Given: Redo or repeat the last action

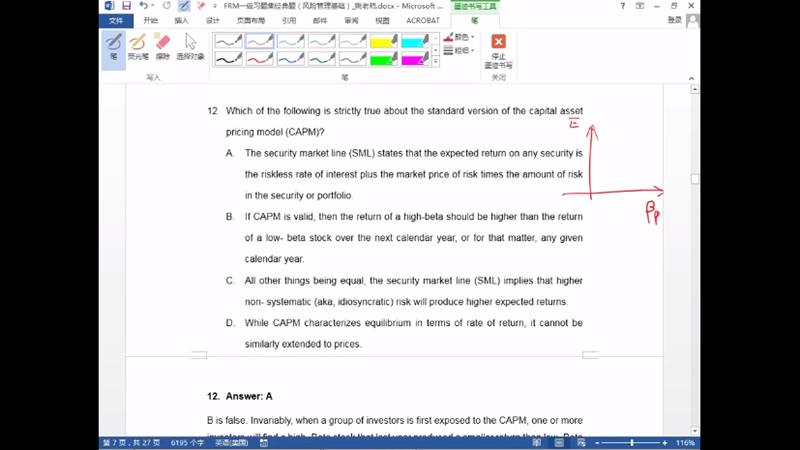Looking at the screenshot, I should [167, 6].
